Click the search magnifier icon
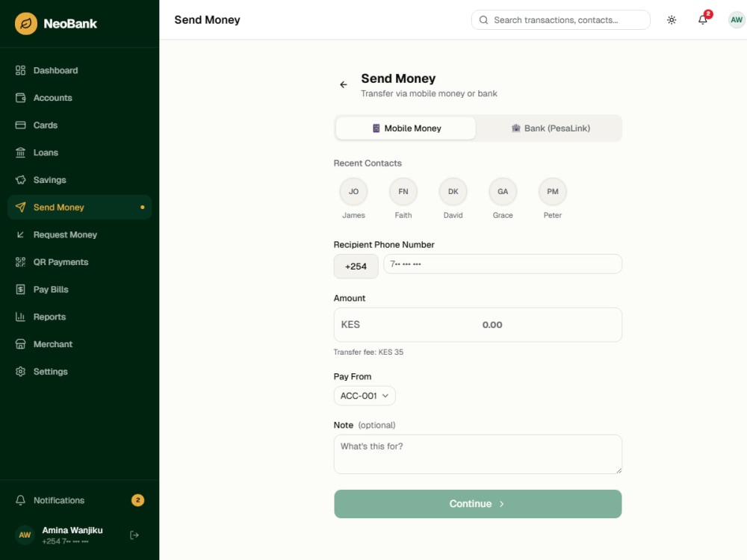Screen dimensions: 747x560 click(x=483, y=20)
